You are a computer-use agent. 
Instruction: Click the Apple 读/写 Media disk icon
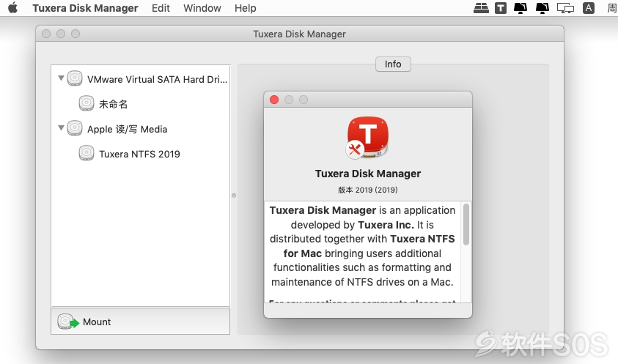[x=75, y=128]
